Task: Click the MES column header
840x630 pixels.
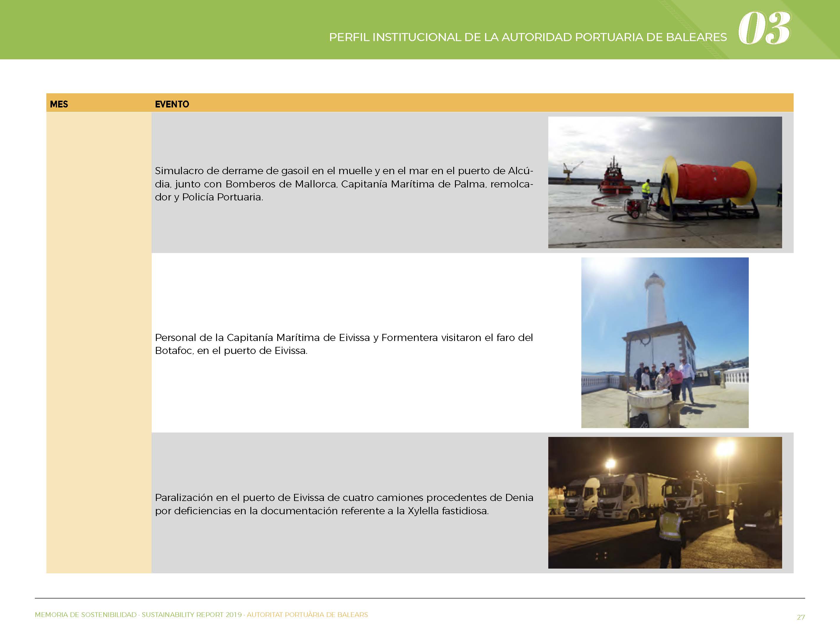Action: pyautogui.click(x=59, y=104)
